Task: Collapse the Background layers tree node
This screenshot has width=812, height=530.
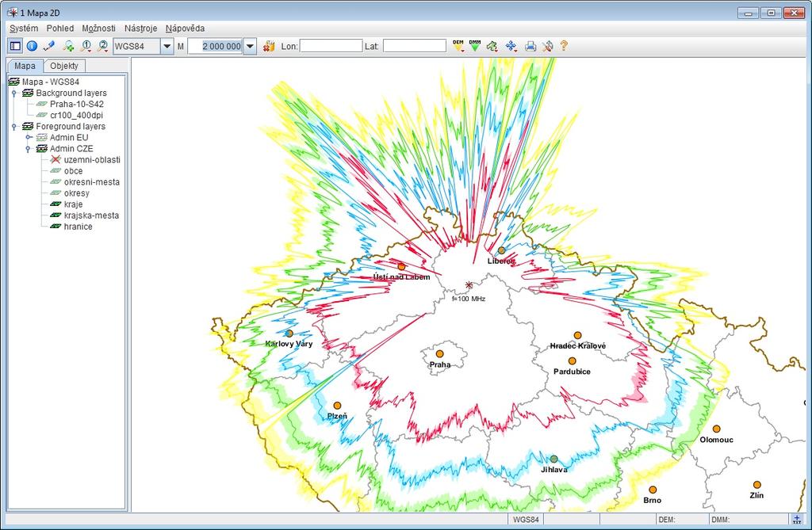Action: (x=14, y=93)
